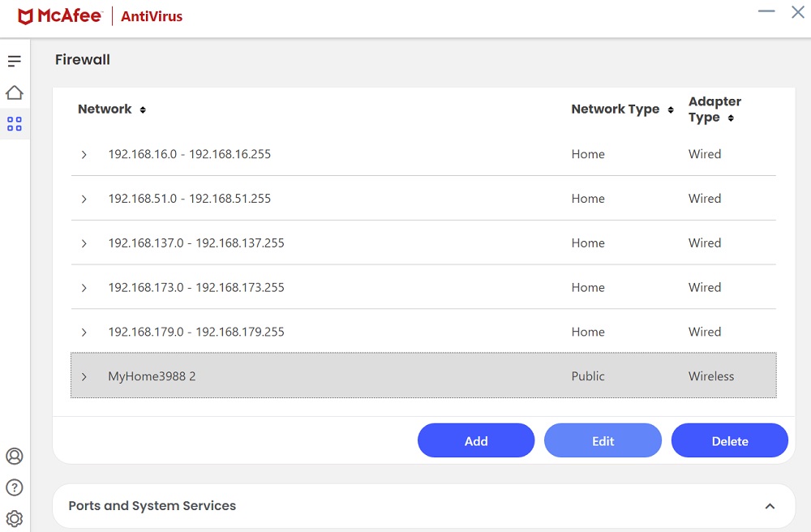Delete the selected network entry
The image size is (811, 532).
(x=729, y=440)
